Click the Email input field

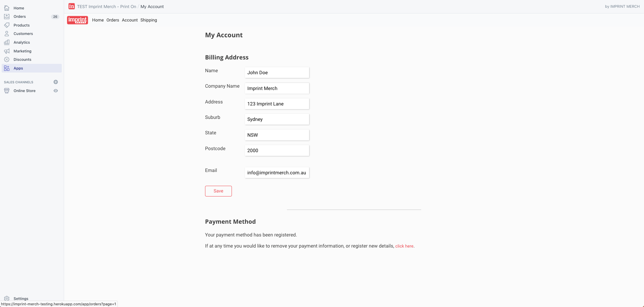tap(277, 173)
